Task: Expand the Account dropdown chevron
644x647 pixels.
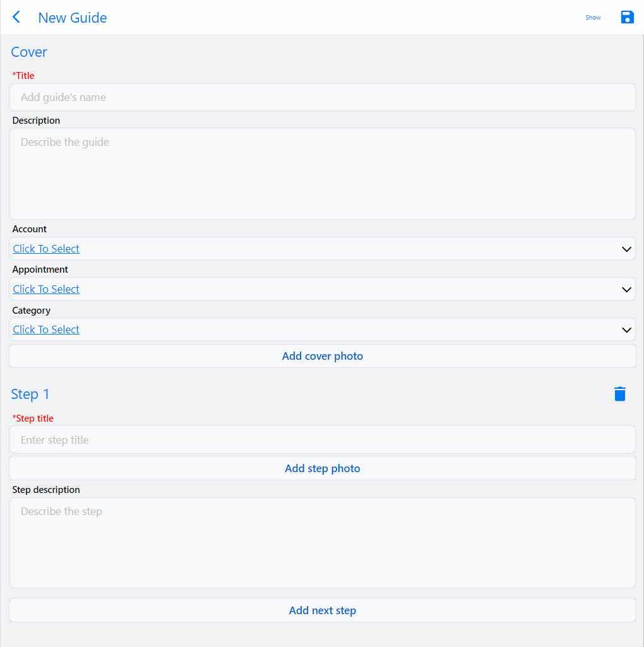Action: [x=626, y=249]
